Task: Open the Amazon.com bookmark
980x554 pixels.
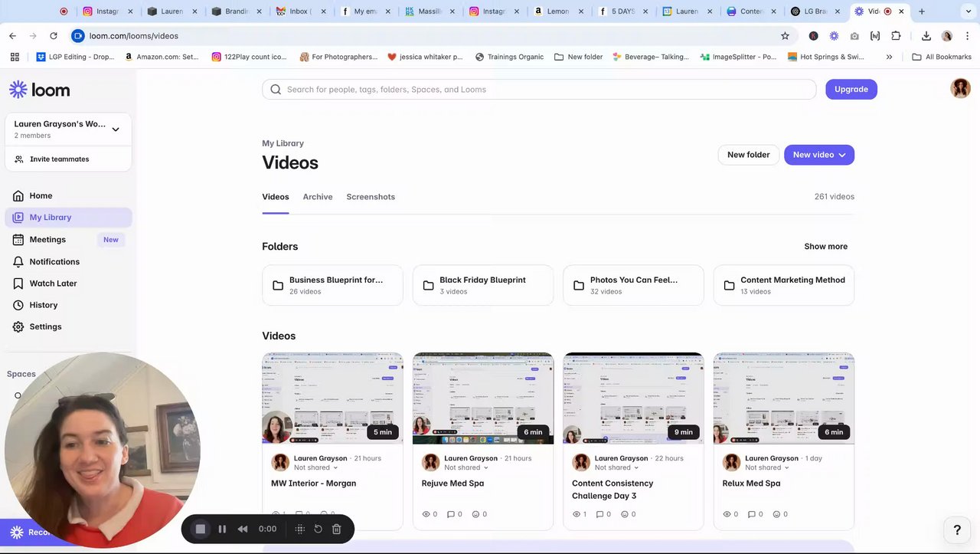Action: (x=161, y=57)
